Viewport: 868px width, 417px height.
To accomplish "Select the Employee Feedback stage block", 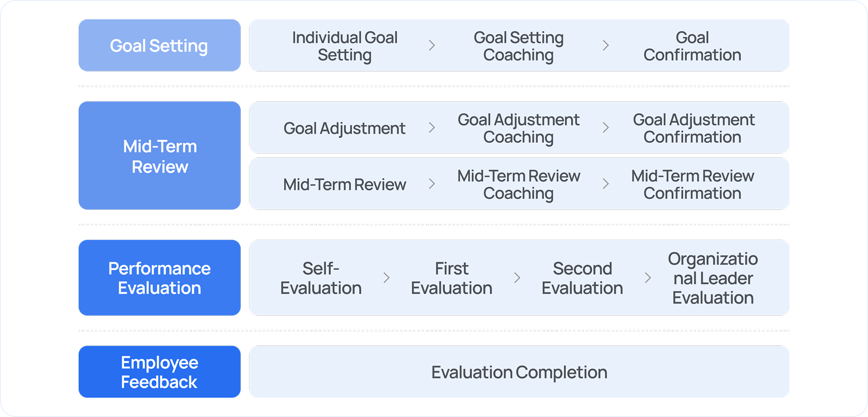I will 159,372.
